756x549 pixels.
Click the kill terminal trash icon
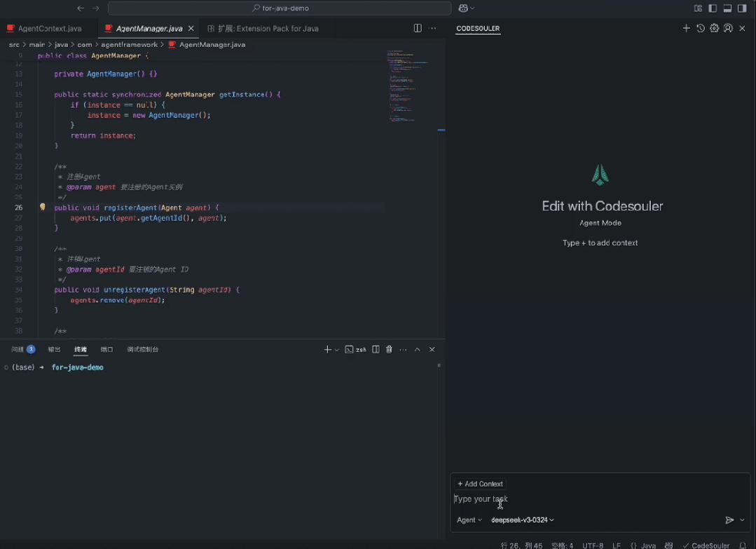pyautogui.click(x=389, y=349)
